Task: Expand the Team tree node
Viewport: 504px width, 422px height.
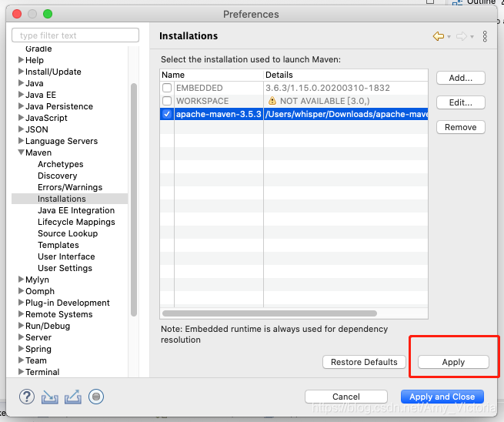Action: (x=21, y=360)
